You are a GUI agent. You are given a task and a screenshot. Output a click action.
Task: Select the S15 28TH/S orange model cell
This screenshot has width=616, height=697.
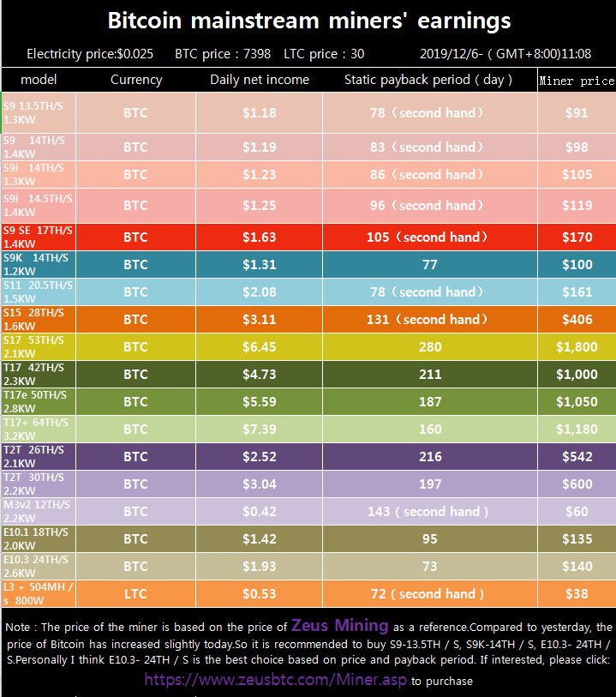(39, 319)
